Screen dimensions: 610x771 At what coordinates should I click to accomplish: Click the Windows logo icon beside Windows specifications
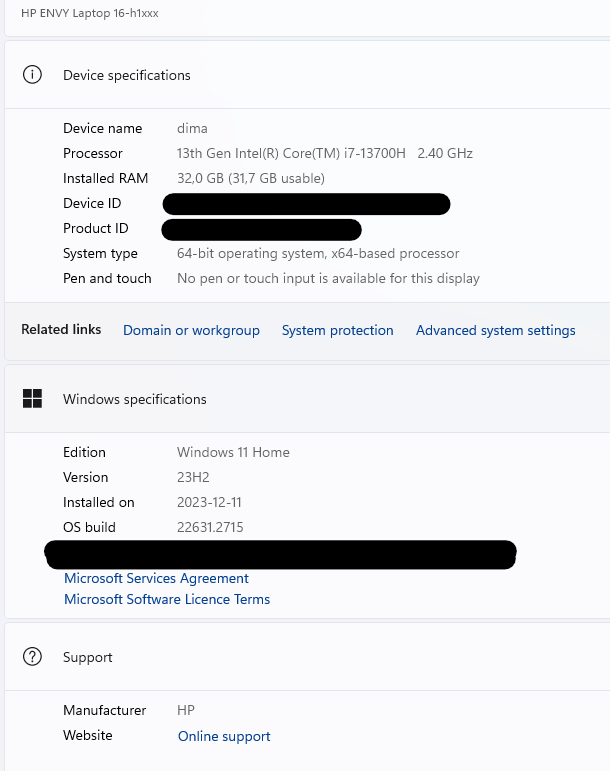[32, 398]
